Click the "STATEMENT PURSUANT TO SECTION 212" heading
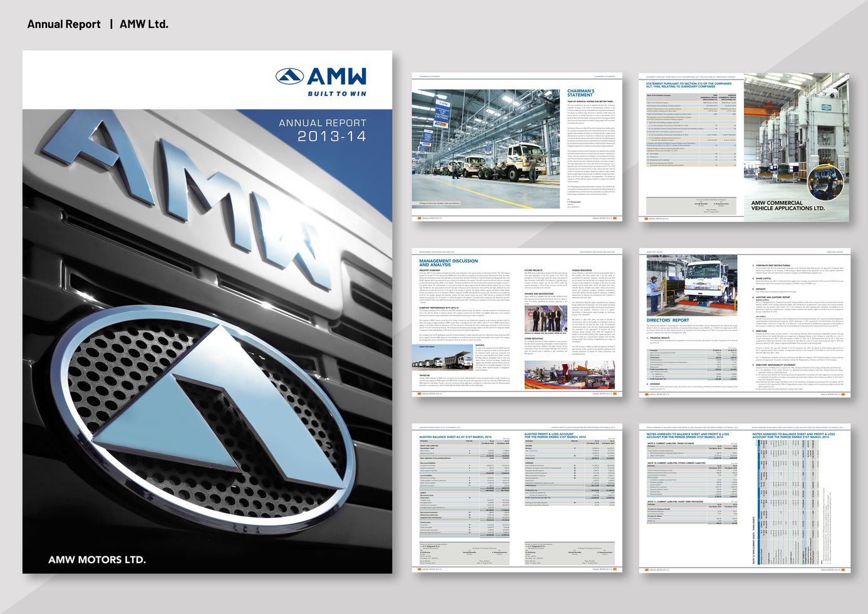 [x=689, y=85]
